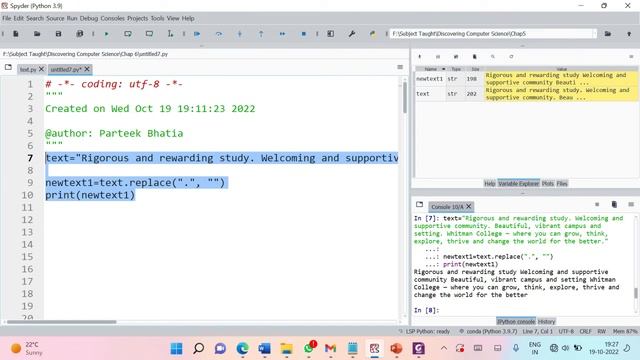Open Edit menu
The height and width of the screenshot is (360, 640).
coord(19,18)
